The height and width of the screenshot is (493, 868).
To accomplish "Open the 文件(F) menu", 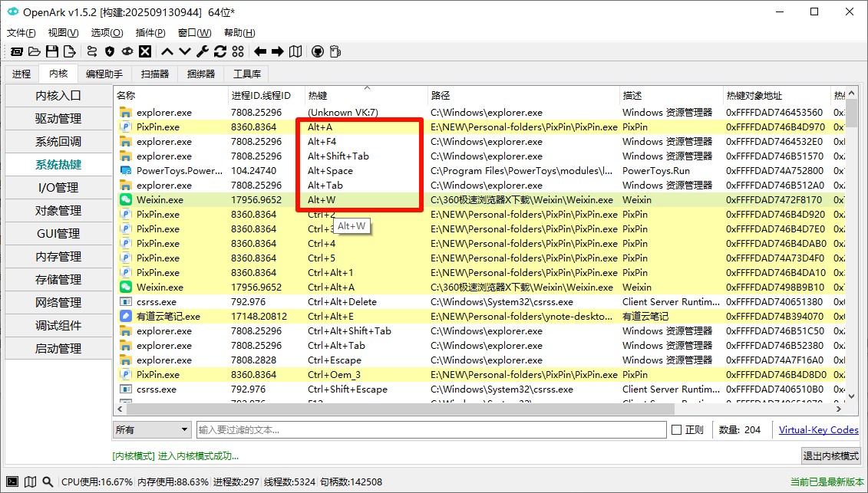I will pos(21,33).
